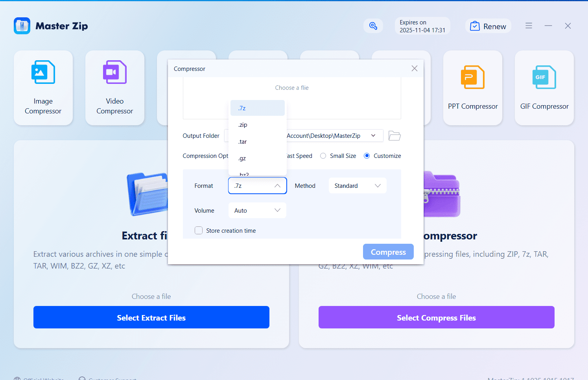The image size is (588, 380).
Task: Click the Format label in options panel
Action: click(x=204, y=186)
